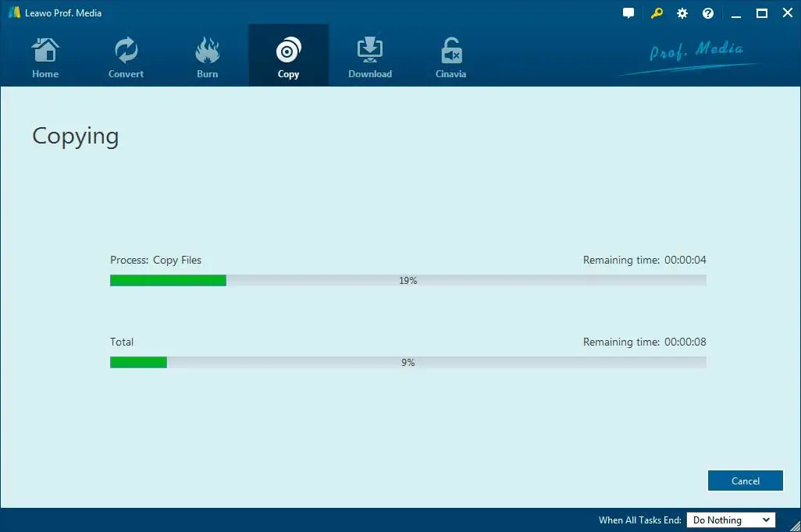Expand the When All Tasks End dropdown
The height and width of the screenshot is (532, 801).
[x=731, y=520]
